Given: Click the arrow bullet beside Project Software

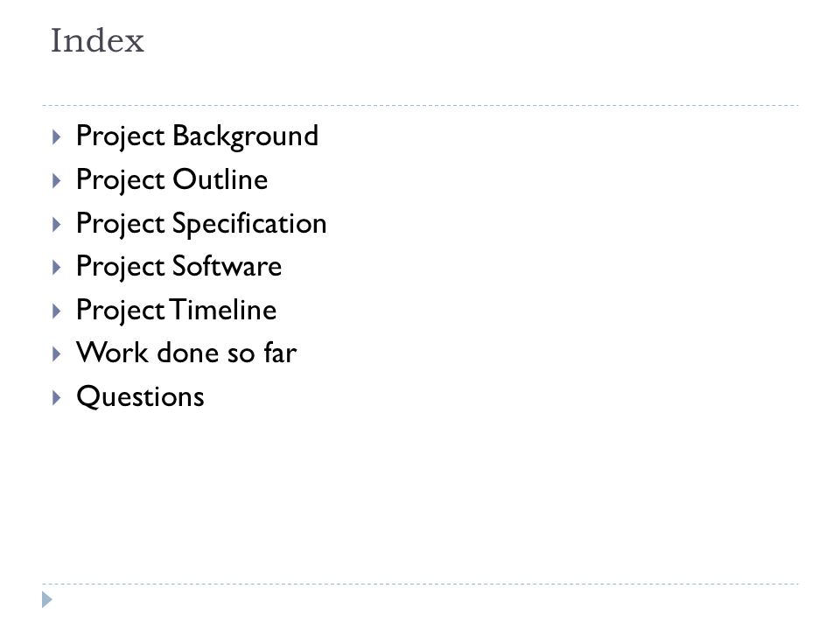Looking at the screenshot, I should 56,268.
